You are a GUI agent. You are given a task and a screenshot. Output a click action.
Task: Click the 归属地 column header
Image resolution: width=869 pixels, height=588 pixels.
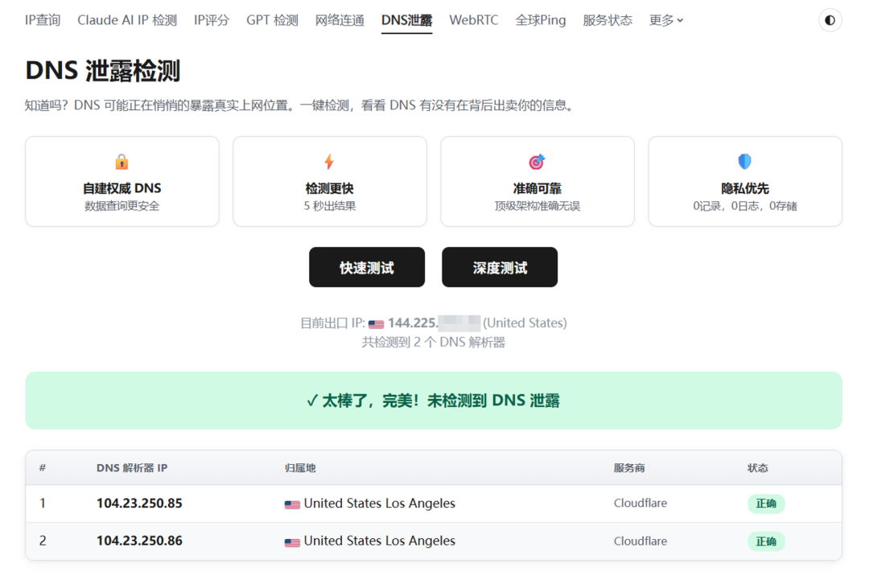click(300, 468)
